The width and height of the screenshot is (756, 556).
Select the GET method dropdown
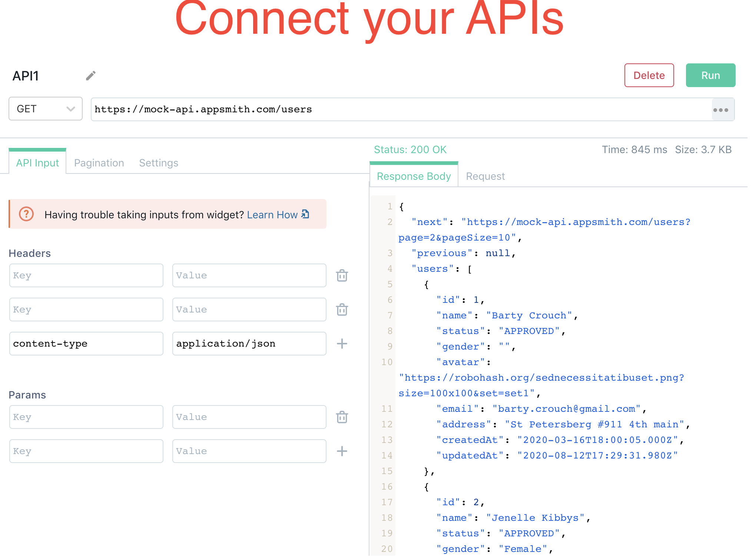44,109
